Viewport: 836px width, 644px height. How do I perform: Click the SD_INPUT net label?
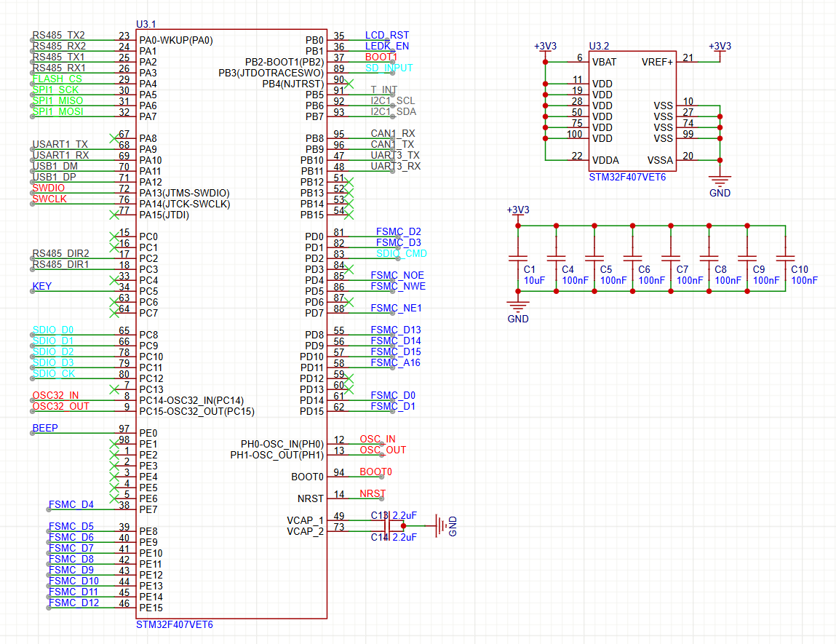click(389, 68)
